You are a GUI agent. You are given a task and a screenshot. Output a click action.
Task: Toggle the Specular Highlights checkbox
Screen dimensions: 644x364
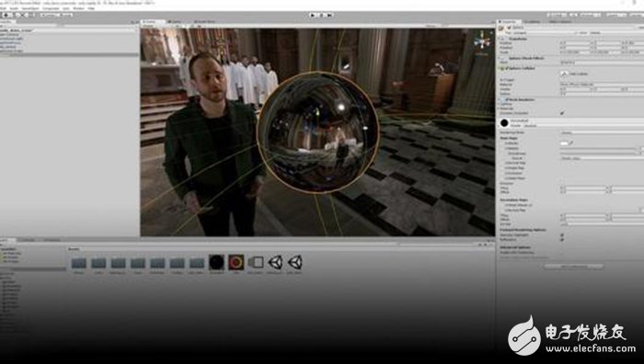(x=562, y=234)
